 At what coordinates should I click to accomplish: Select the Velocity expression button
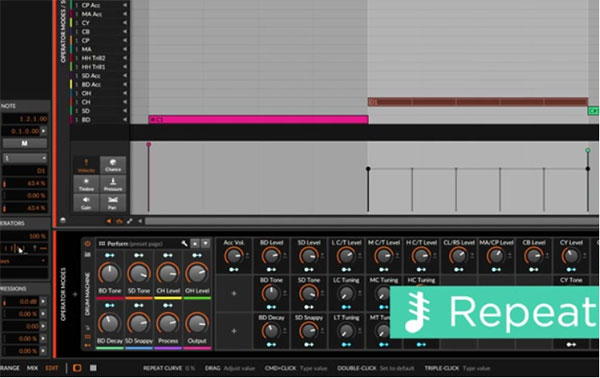(86, 165)
